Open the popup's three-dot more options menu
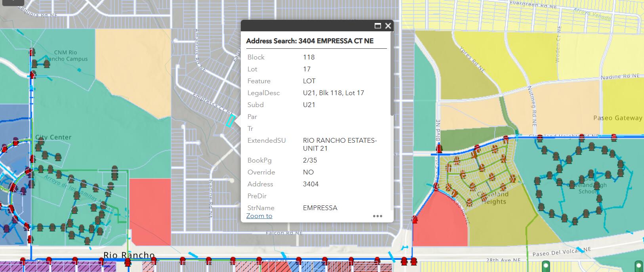The width and height of the screenshot is (644, 272). coord(377,216)
